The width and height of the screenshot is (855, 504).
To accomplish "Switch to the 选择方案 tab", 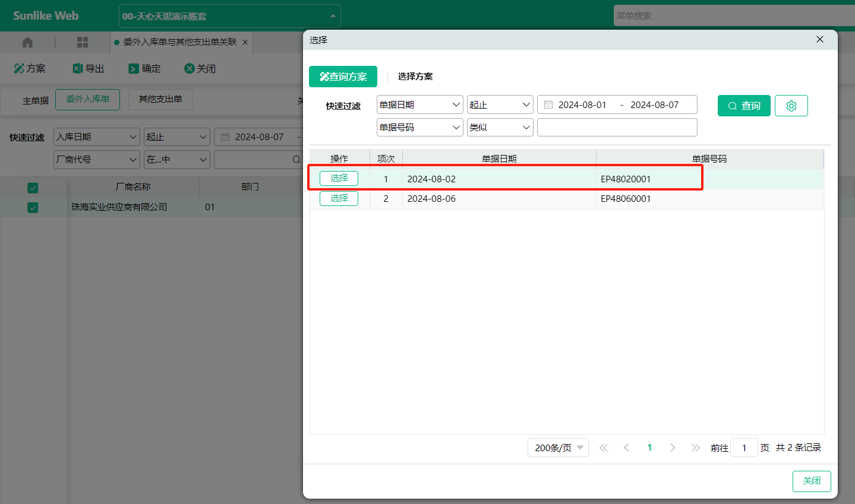I will point(415,77).
